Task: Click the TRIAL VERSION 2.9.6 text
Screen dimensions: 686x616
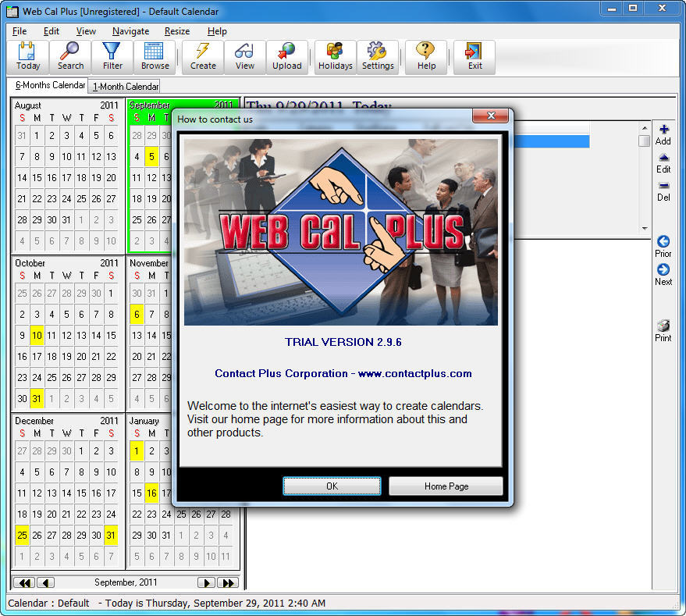Action: pos(343,342)
